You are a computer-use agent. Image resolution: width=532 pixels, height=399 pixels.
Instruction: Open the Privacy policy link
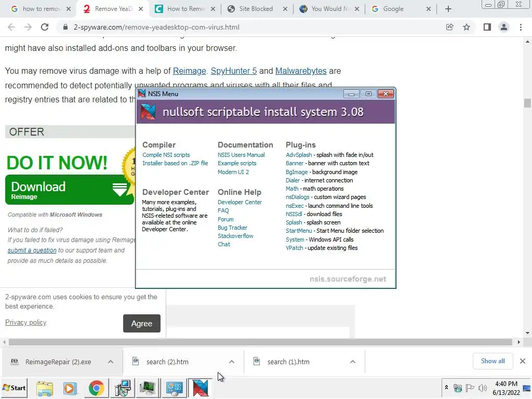pyautogui.click(x=26, y=322)
